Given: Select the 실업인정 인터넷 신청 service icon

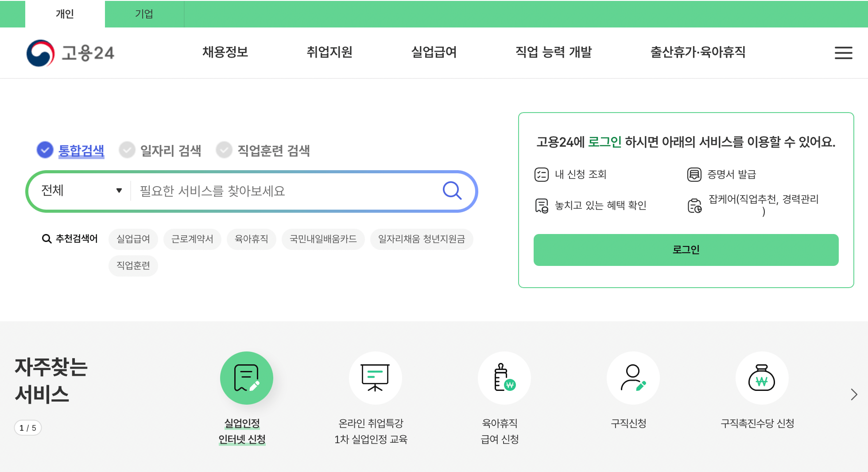Looking at the screenshot, I should click(247, 378).
